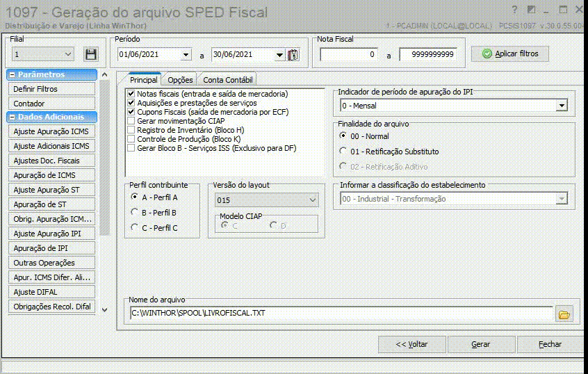Open Apuração de ICMS
Screen dimensions: 588x374
pos(51,175)
